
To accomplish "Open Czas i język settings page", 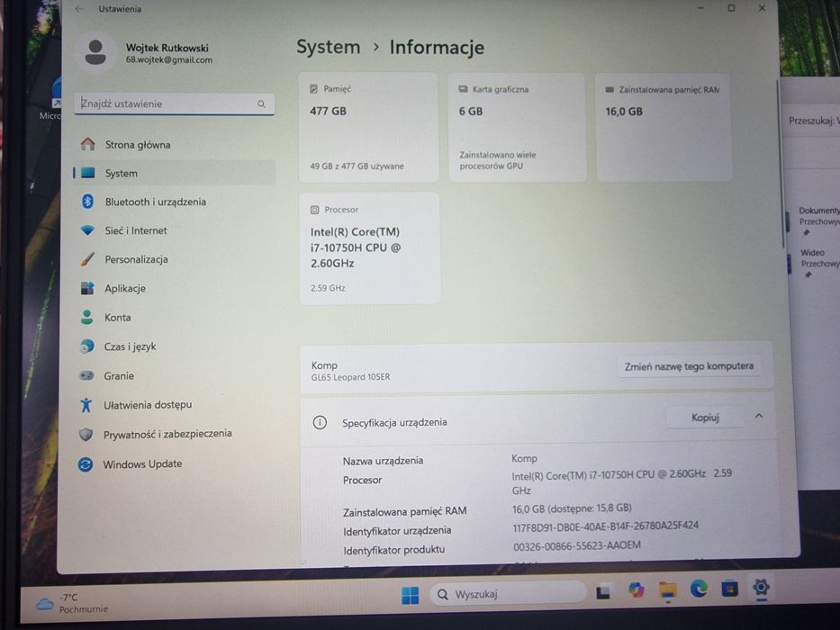I will pos(174,346).
